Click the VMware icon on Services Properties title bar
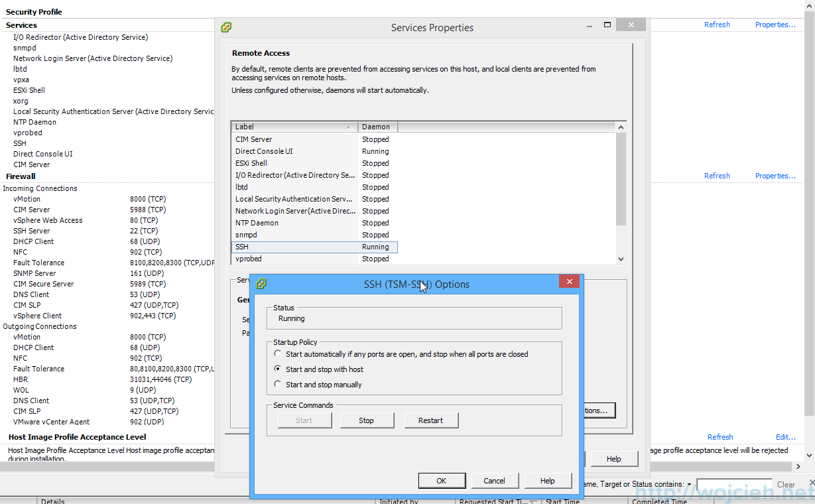The image size is (815, 504). click(226, 27)
